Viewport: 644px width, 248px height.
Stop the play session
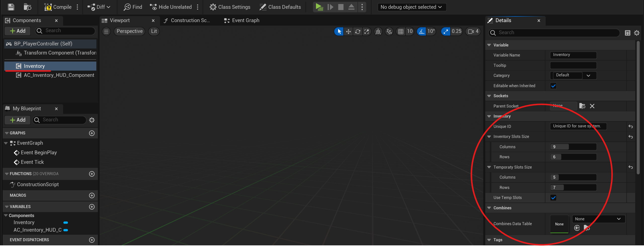coord(341,7)
